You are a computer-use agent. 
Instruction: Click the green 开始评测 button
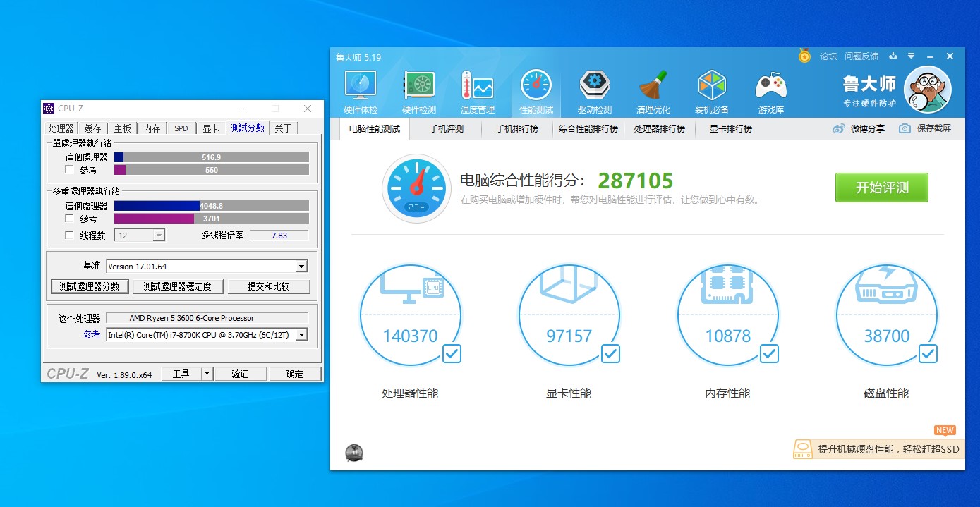pyautogui.click(x=882, y=188)
